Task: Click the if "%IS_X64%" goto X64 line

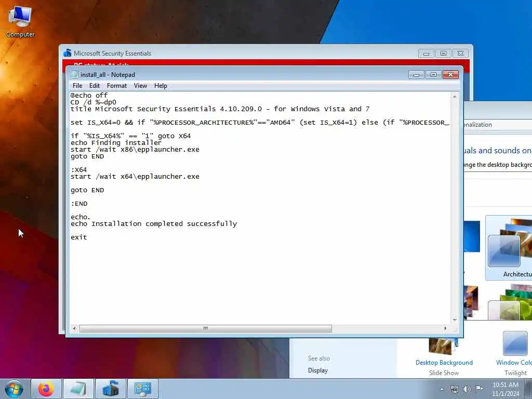Action: 130,136
